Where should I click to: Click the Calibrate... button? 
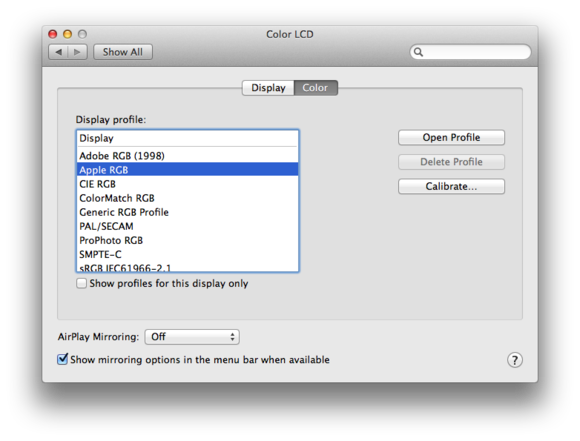pos(451,186)
